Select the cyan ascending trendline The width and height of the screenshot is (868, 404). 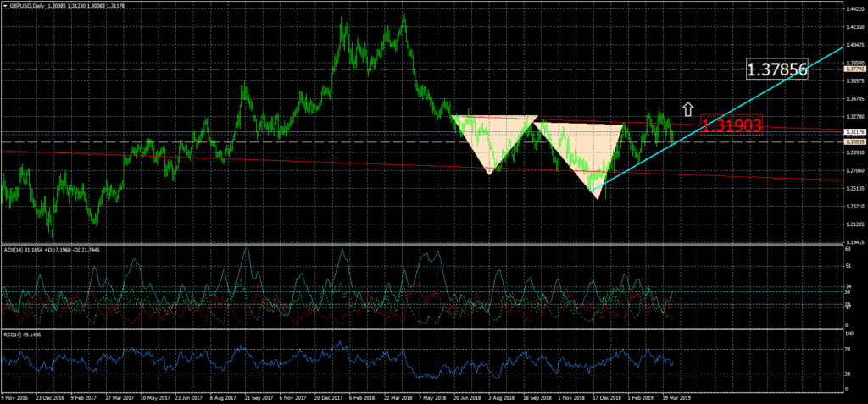721,127
